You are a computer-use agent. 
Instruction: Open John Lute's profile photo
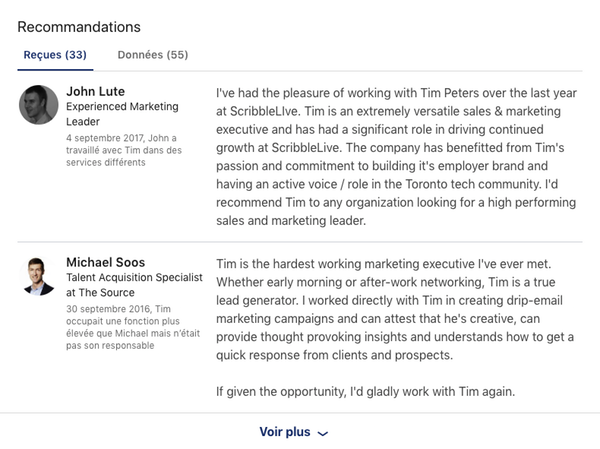coord(39,105)
